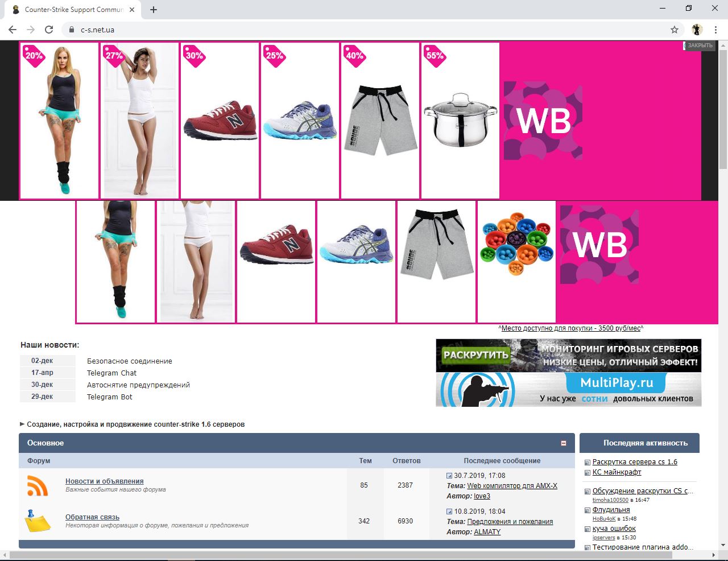Open Web компилятор для AMX-X topic

tap(512, 486)
